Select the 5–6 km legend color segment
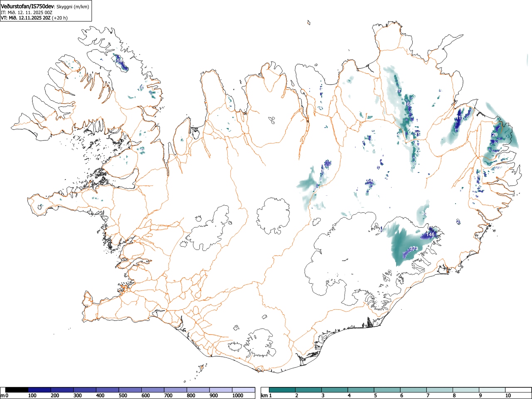This screenshot has width=532, height=399. (387, 390)
